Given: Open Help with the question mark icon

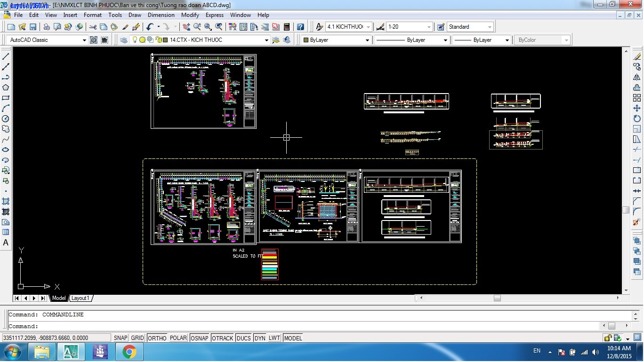Looking at the screenshot, I should [x=300, y=27].
